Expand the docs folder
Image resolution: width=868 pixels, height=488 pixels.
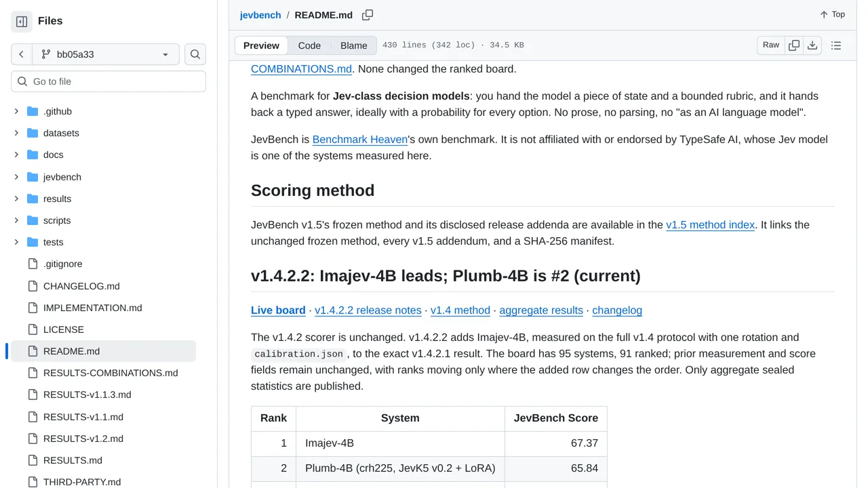[x=16, y=155]
